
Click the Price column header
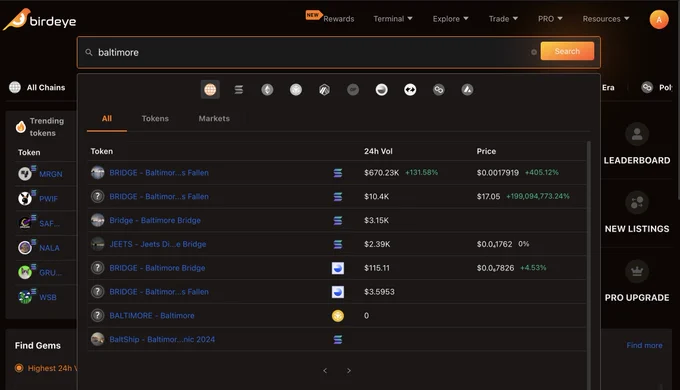pyautogui.click(x=486, y=151)
